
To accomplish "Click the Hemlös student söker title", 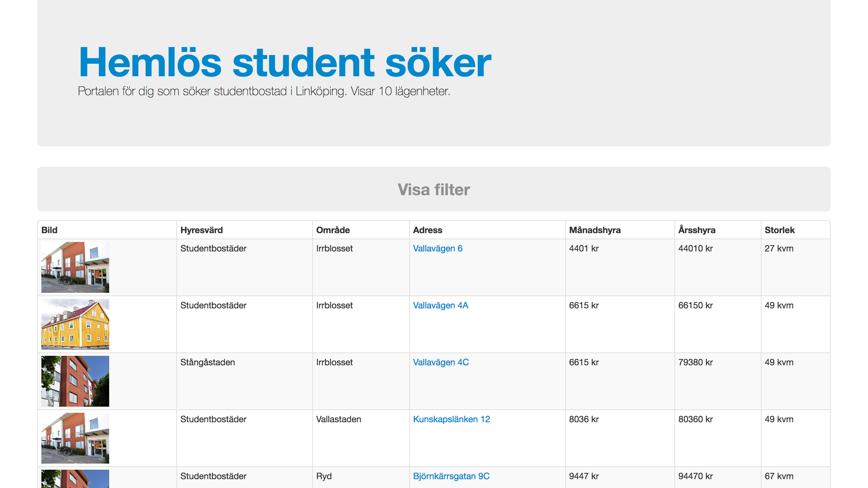I will coord(285,62).
